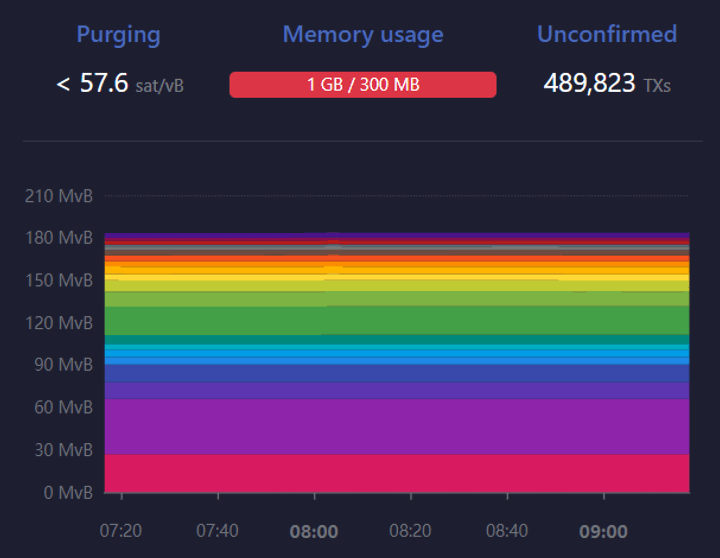Viewport: 720px width, 558px height.
Task: Click the 150 MvB axis label
Action: click(x=59, y=280)
